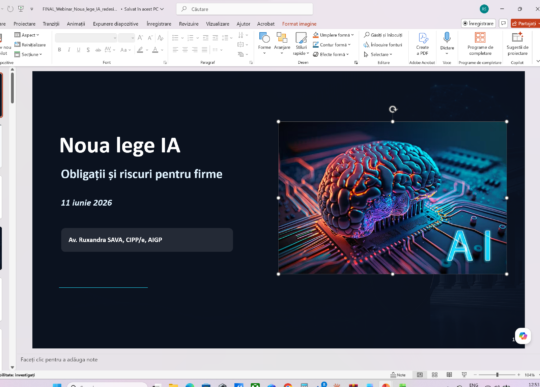
Task: Click the clear formatting icon
Action: [x=160, y=38]
